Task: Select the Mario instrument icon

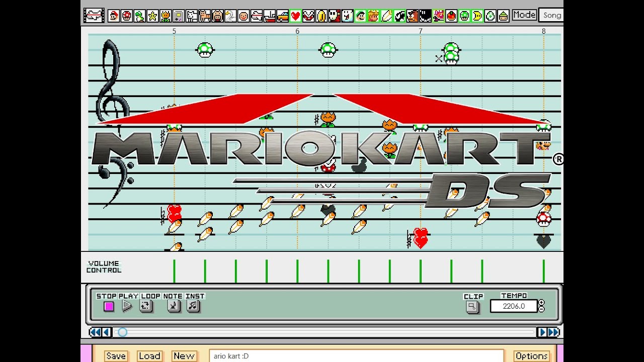Action: (x=114, y=16)
